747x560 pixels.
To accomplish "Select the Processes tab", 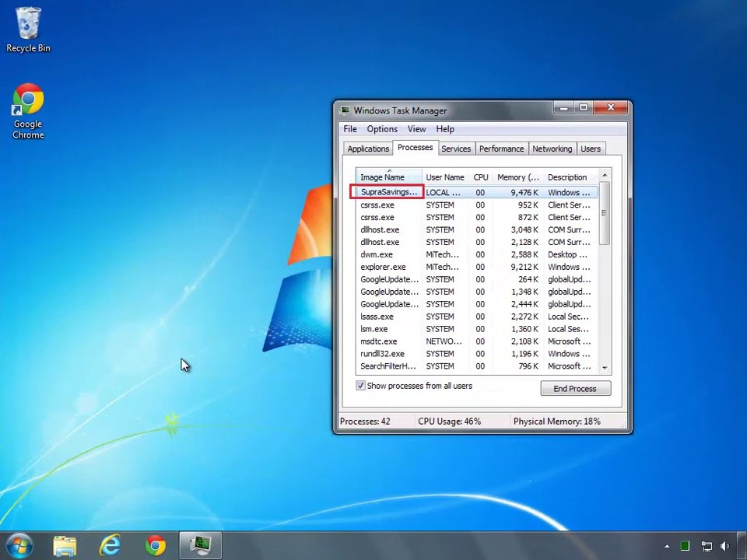I will [x=415, y=148].
